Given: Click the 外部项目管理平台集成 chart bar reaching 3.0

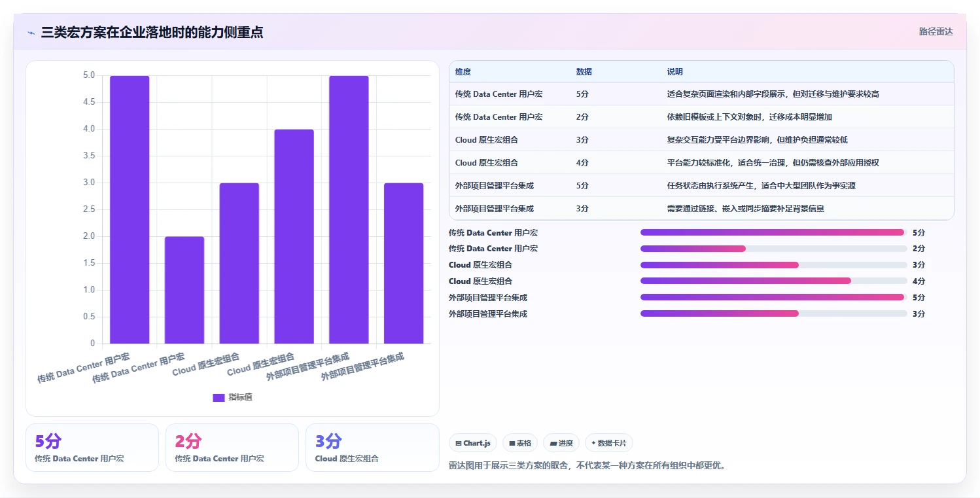Looking at the screenshot, I should pos(404,263).
